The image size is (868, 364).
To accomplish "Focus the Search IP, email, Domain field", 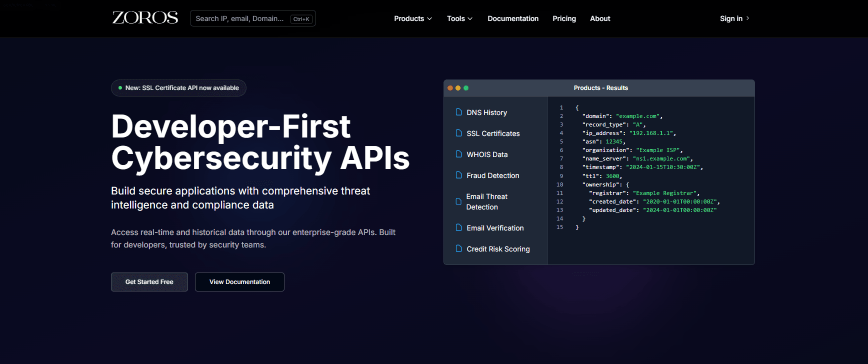I will (253, 18).
